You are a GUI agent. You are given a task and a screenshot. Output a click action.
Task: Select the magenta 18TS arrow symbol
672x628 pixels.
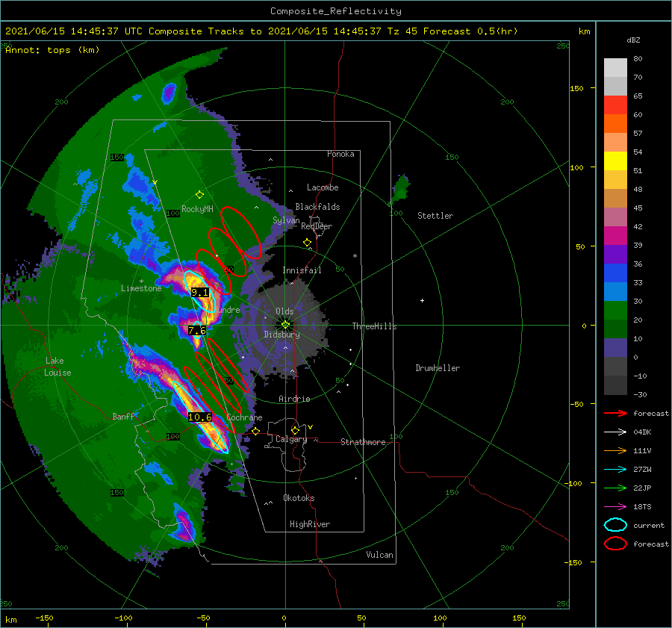point(615,507)
